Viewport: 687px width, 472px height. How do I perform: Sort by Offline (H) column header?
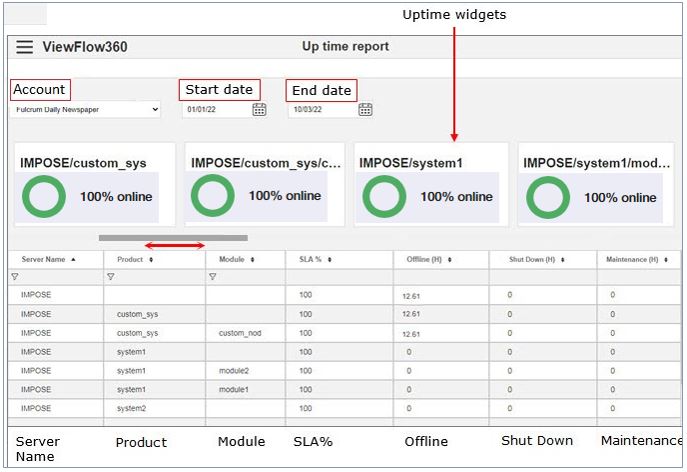429,259
